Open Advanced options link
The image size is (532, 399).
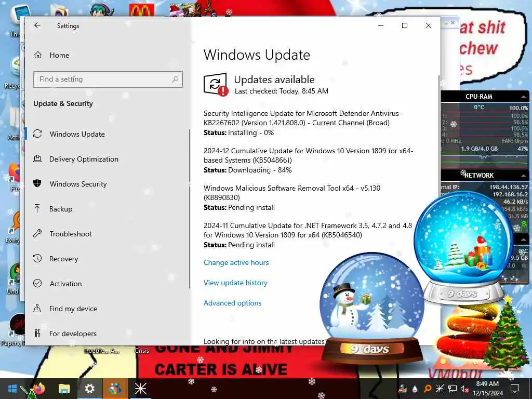coord(232,303)
